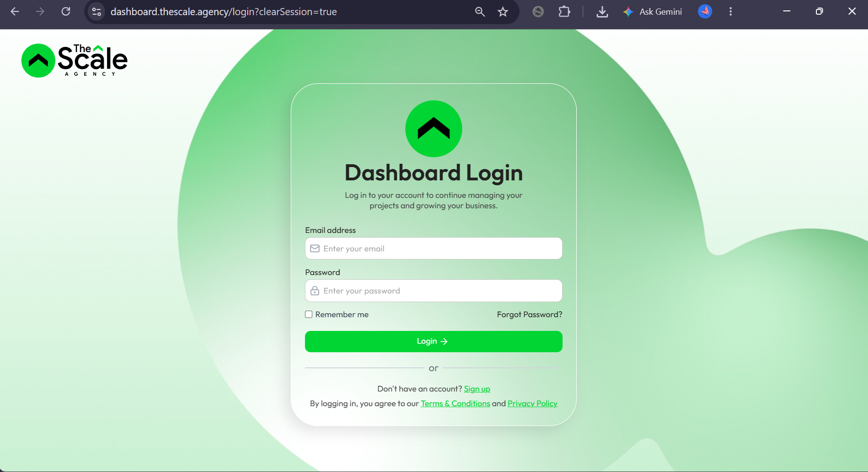Image resolution: width=868 pixels, height=472 pixels.
Task: Click the Remember me label text
Action: tap(342, 314)
